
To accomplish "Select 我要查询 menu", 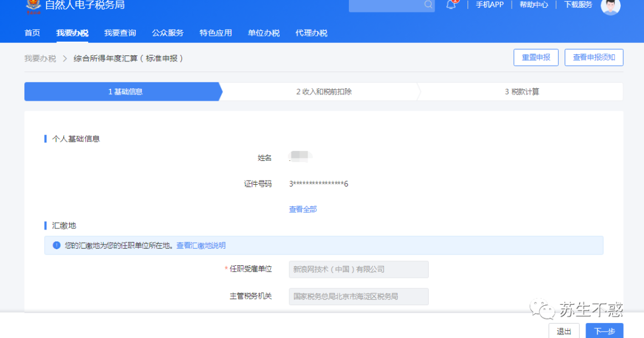I will coord(120,33).
